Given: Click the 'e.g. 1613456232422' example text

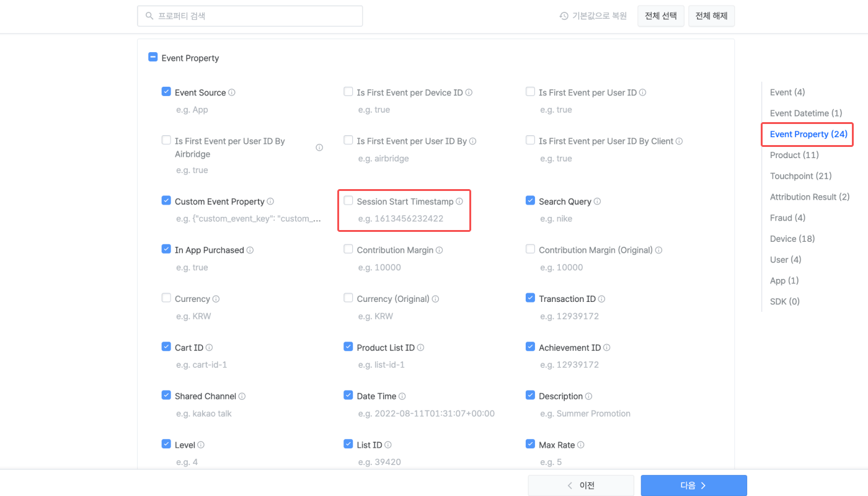Looking at the screenshot, I should click(401, 219).
